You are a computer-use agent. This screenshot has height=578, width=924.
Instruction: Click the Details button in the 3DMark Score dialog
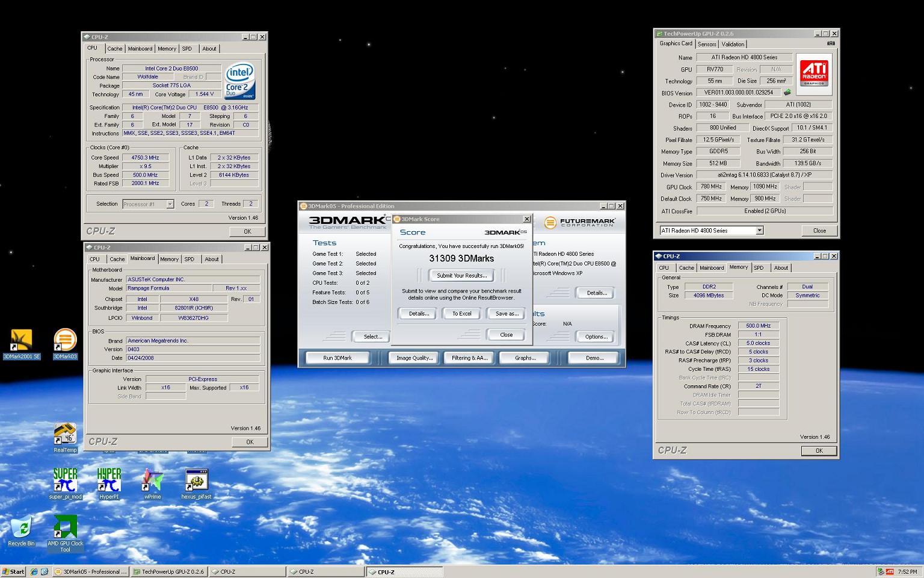[x=419, y=314]
